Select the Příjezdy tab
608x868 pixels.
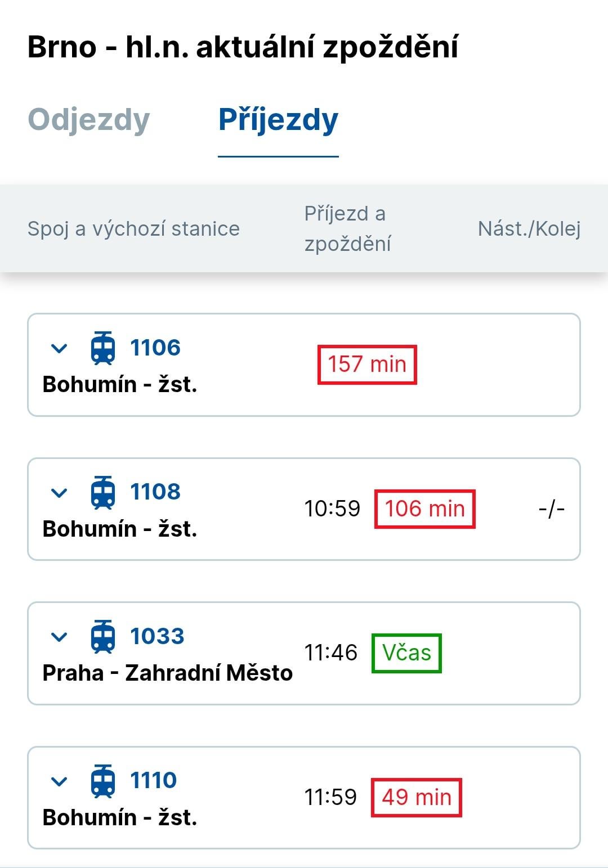tap(278, 120)
